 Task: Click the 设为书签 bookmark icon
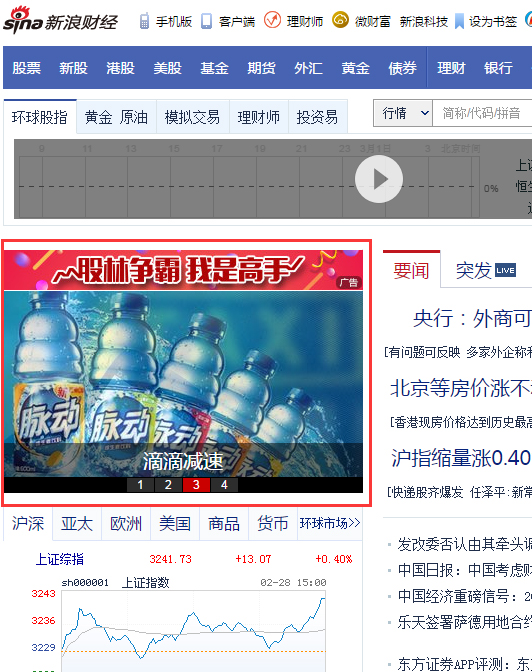point(459,21)
